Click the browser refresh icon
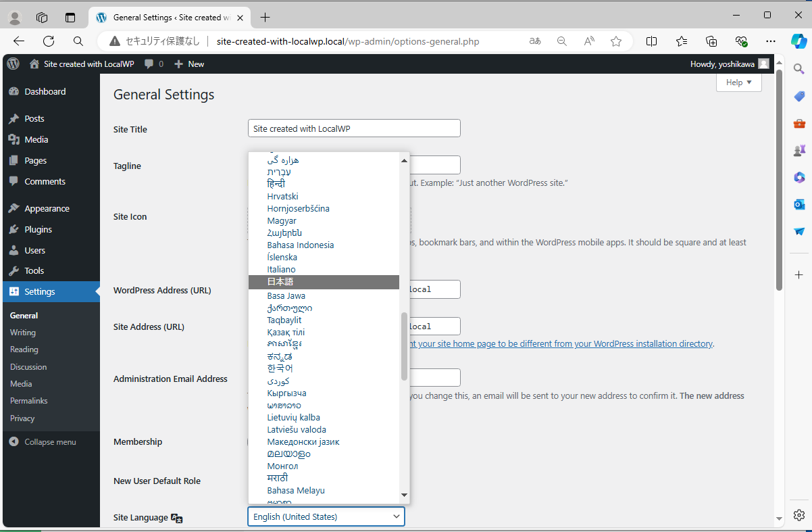Image resolution: width=812 pixels, height=532 pixels. (x=49, y=41)
